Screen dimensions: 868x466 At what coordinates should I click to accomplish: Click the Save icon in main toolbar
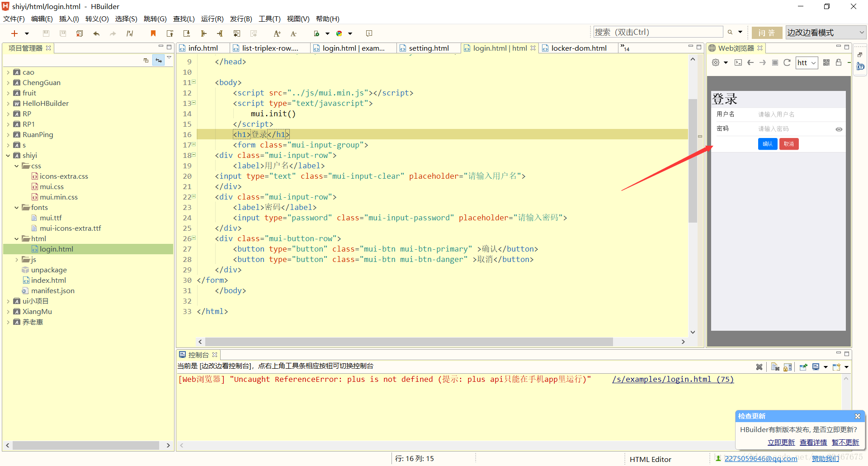tap(46, 33)
